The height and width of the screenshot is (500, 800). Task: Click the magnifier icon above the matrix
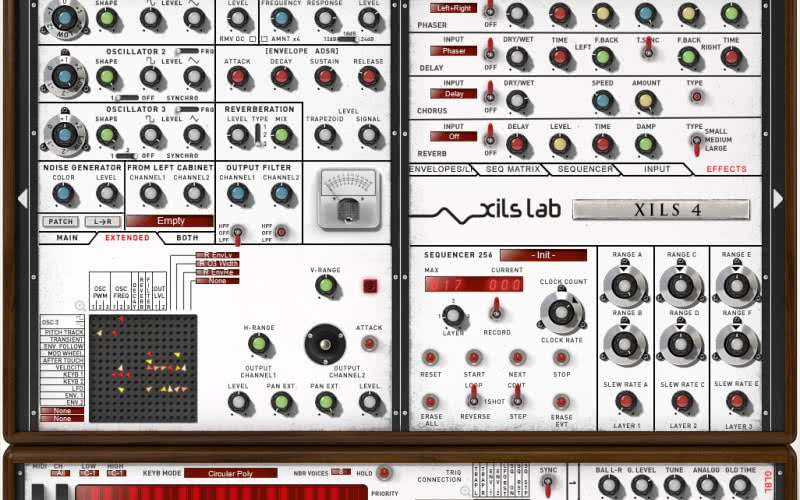(80, 306)
